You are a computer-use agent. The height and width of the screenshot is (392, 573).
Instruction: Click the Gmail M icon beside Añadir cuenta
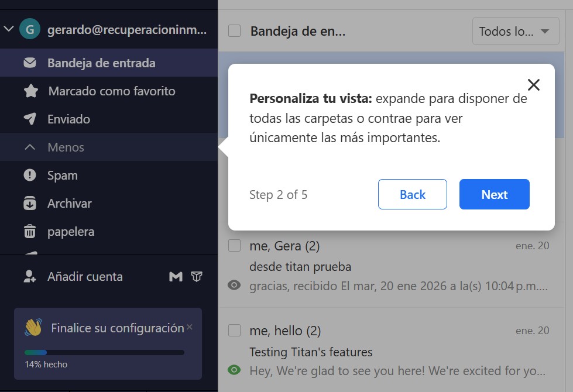(x=176, y=277)
